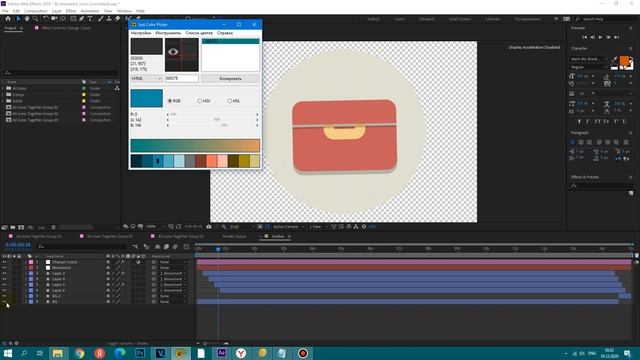Click the Копировать button

(x=231, y=78)
